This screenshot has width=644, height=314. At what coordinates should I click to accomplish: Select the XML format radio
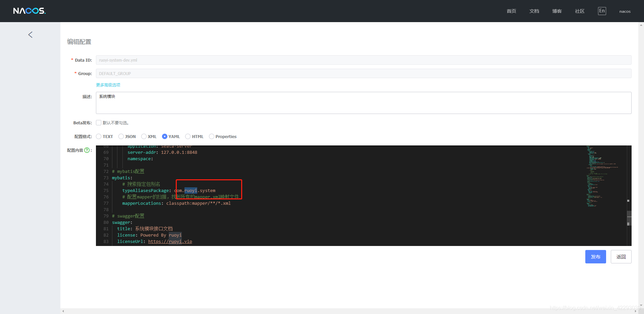144,136
